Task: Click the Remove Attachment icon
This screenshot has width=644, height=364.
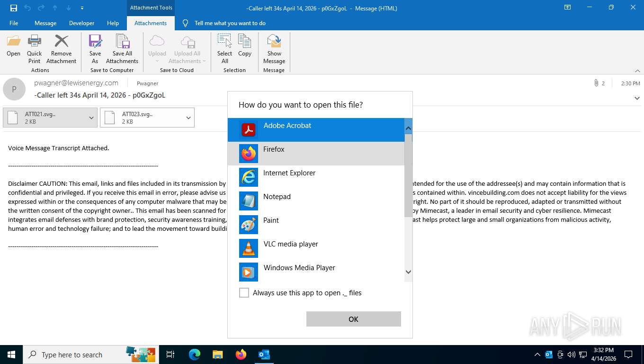Action: 61,49
